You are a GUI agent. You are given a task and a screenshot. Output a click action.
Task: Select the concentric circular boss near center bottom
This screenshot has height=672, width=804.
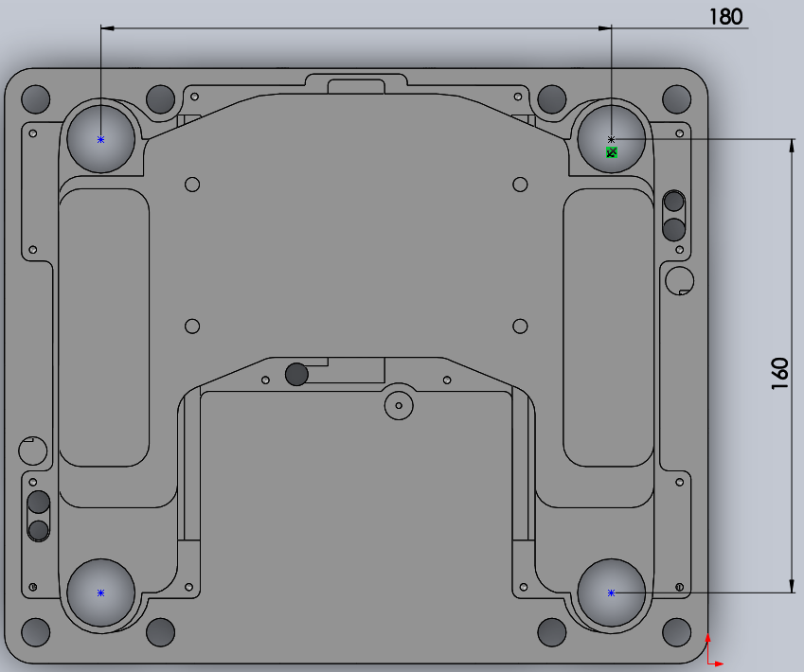(x=399, y=405)
